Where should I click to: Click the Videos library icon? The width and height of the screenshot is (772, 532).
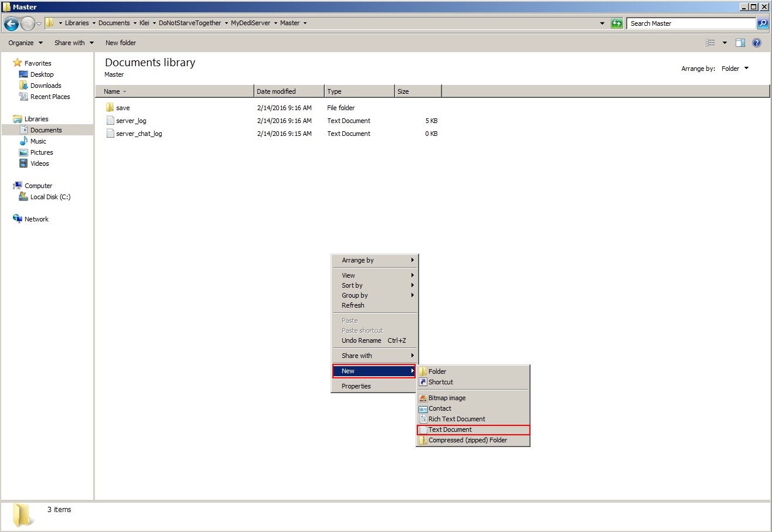pos(23,163)
